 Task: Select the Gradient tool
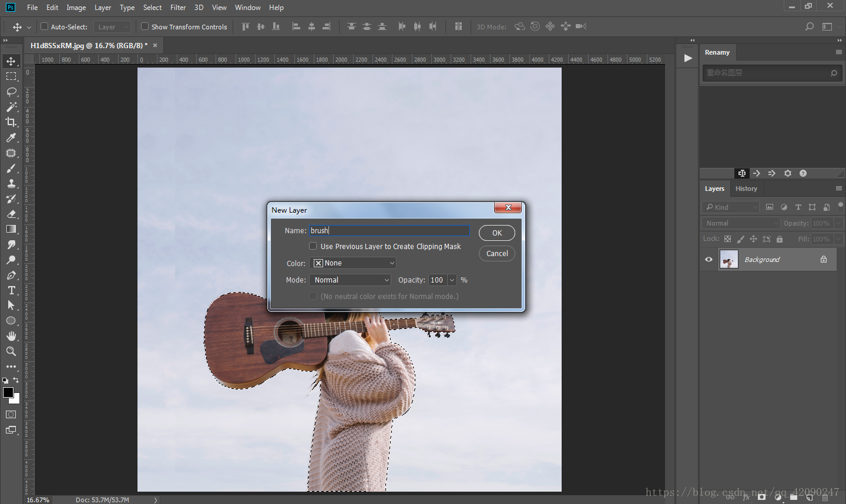(x=11, y=229)
